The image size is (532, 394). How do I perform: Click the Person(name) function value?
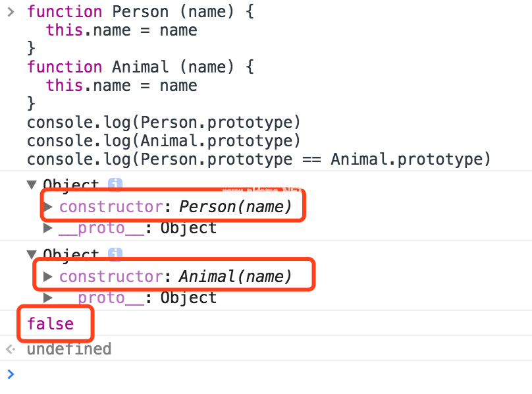coord(235,207)
